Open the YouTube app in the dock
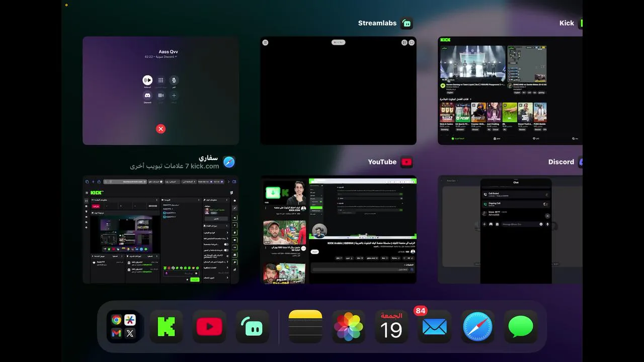This screenshot has width=644, height=362. [x=209, y=327]
